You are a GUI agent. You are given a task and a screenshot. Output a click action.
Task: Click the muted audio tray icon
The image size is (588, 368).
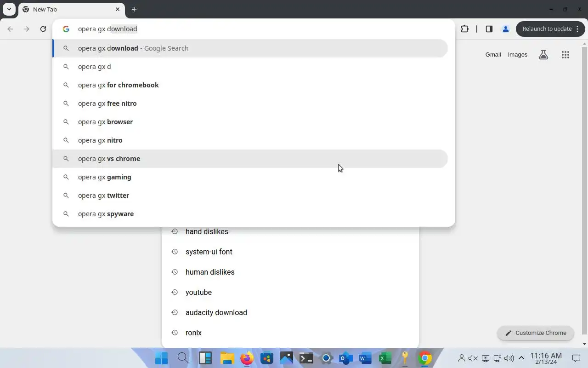(x=473, y=358)
